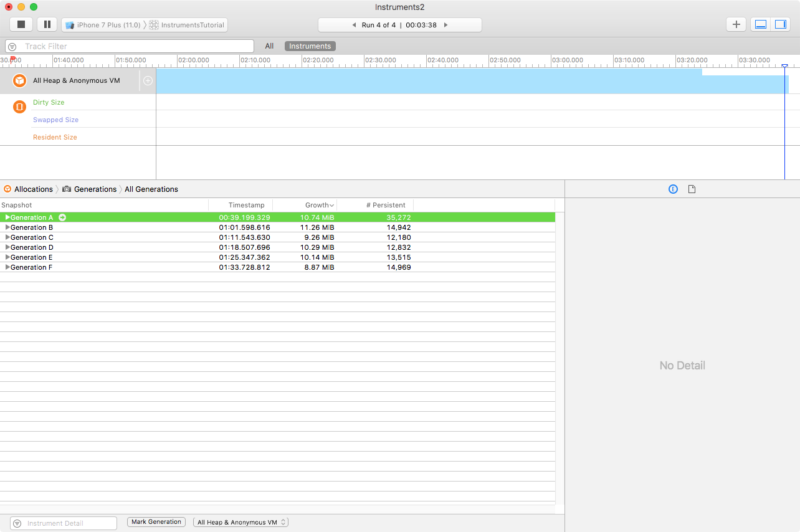This screenshot has height=532, width=800.
Task: Select the 01:01.598.616 timestamp cell
Action: (x=244, y=227)
